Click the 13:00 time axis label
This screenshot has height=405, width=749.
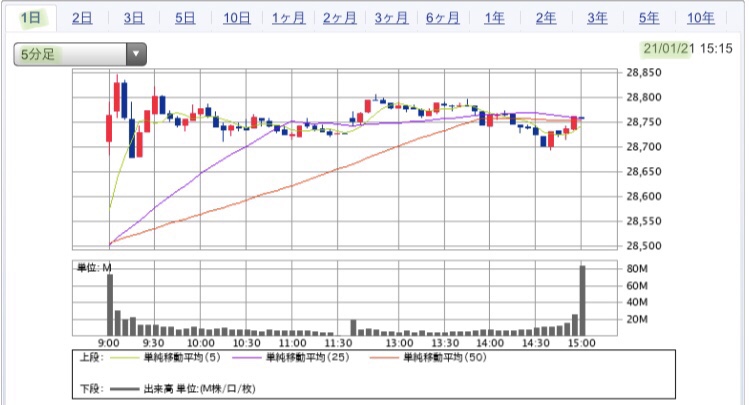tap(399, 343)
